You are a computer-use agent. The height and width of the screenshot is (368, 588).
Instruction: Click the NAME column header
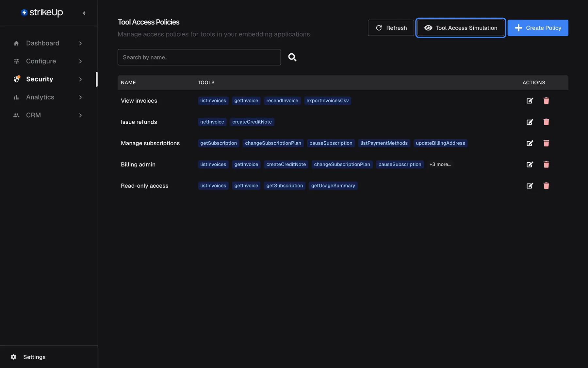tap(128, 82)
